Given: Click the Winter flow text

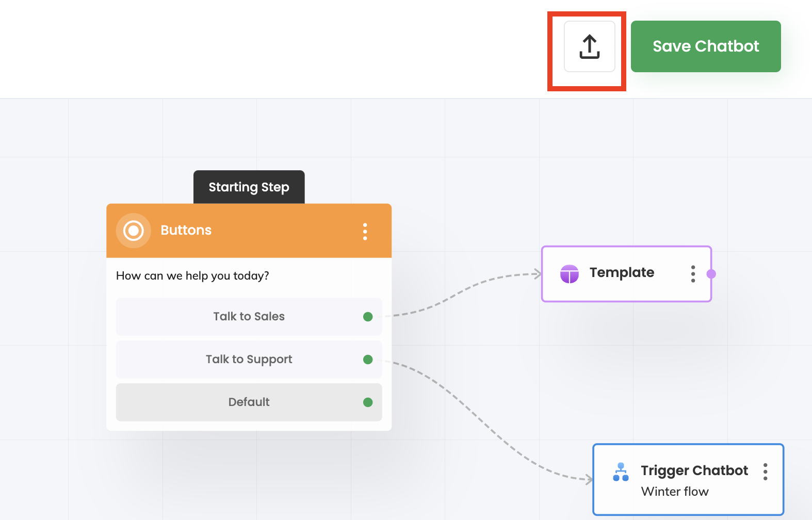Looking at the screenshot, I should pos(675,492).
